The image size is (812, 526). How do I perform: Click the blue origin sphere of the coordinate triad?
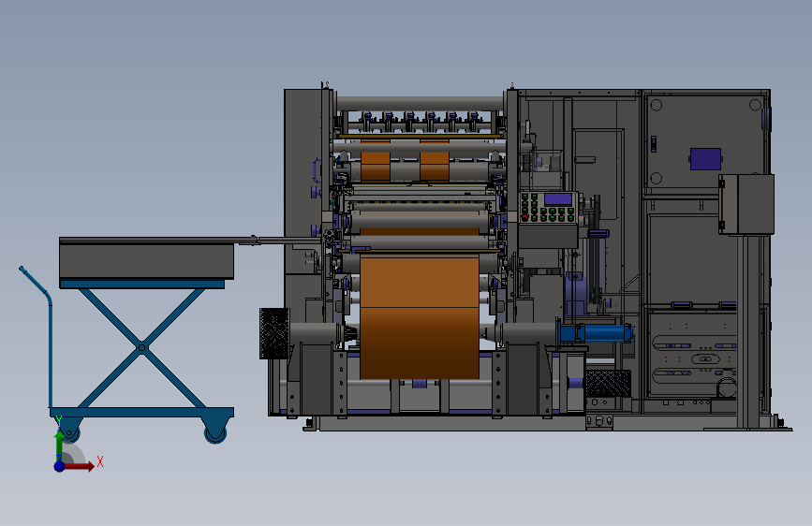tap(60, 466)
